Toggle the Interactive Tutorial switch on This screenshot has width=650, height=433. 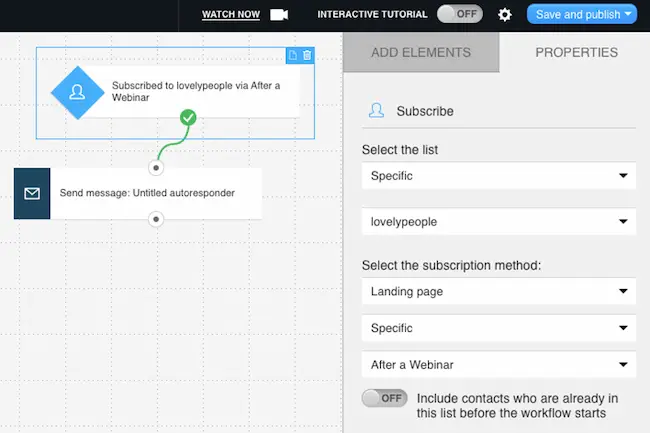tap(460, 14)
